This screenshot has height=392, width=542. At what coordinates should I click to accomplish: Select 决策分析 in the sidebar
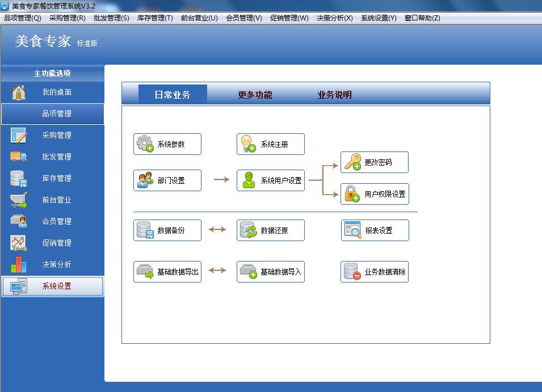click(x=52, y=264)
